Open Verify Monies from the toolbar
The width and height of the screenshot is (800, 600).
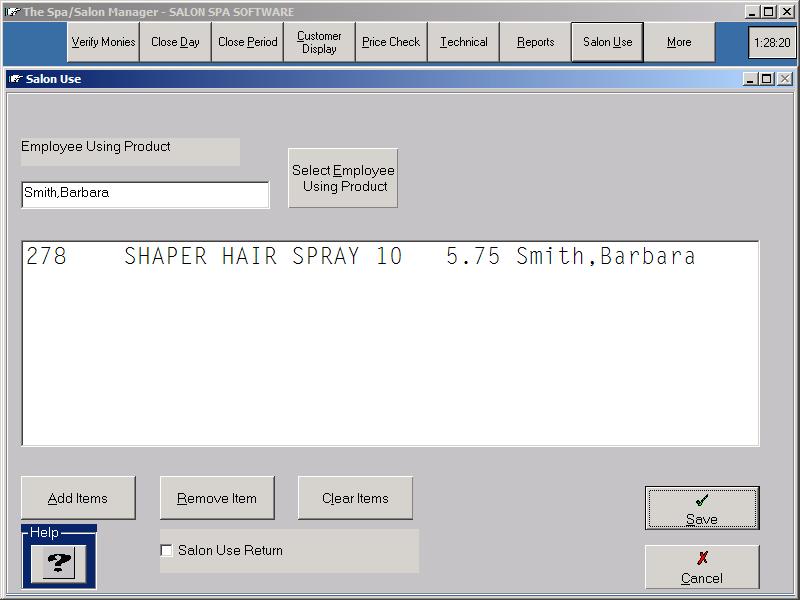point(103,43)
